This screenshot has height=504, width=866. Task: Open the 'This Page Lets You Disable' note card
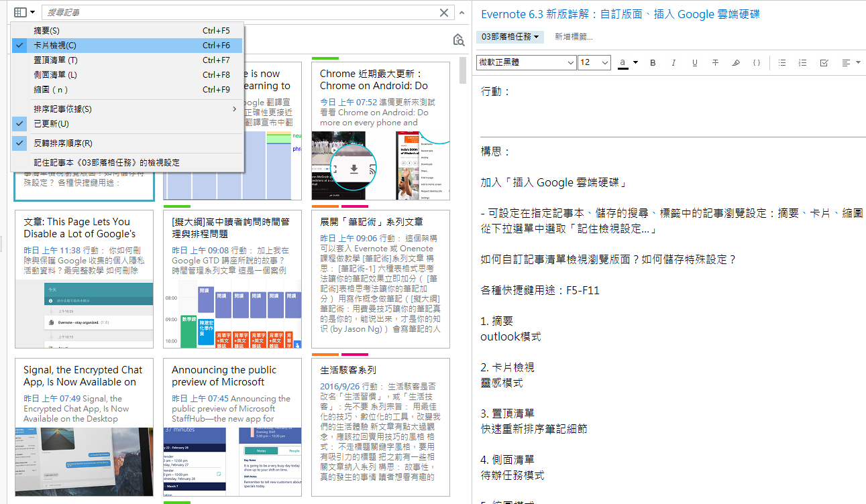point(84,279)
